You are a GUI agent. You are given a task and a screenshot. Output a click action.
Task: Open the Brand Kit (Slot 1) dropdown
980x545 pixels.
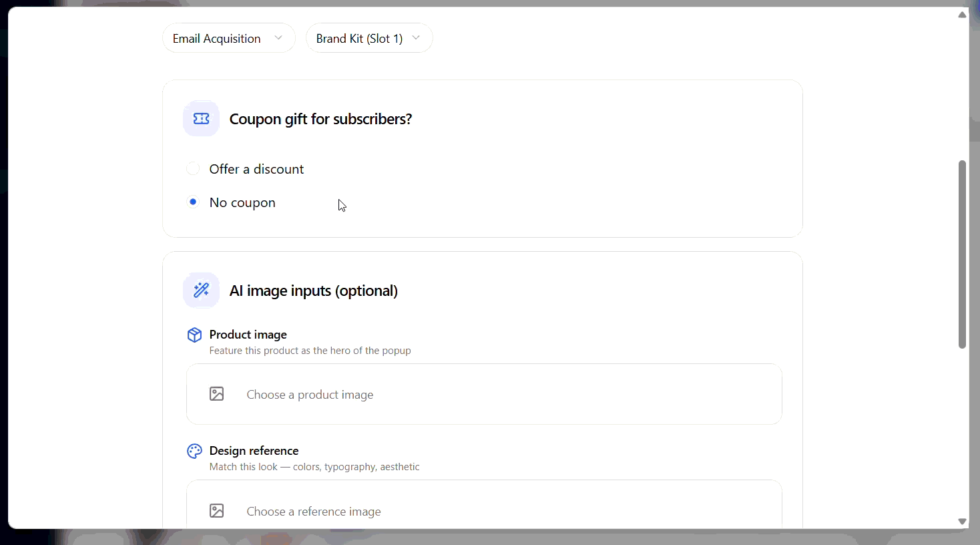click(369, 38)
